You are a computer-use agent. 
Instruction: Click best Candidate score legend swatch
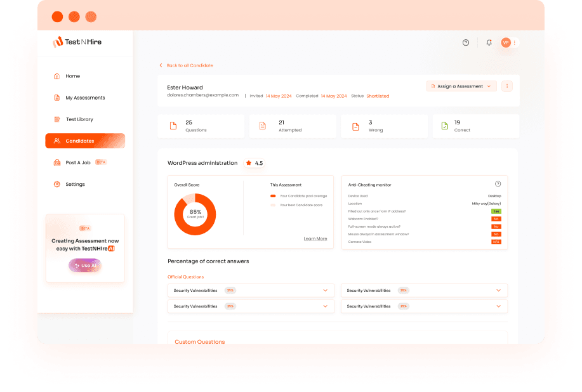click(273, 205)
